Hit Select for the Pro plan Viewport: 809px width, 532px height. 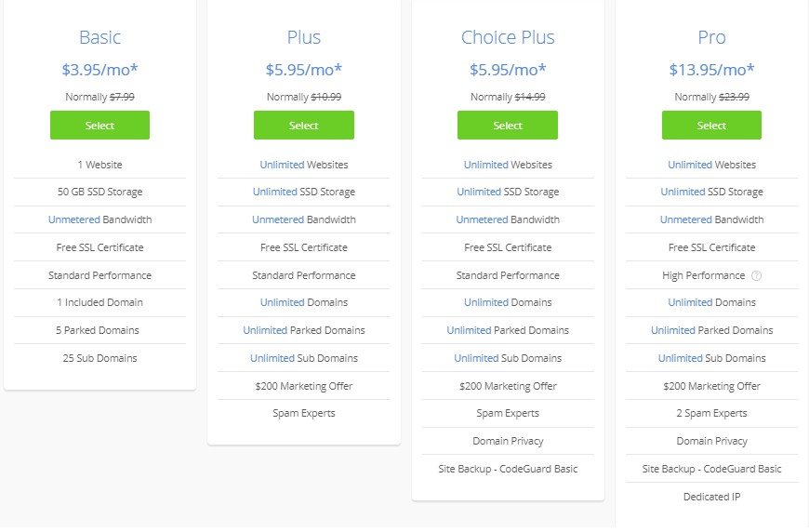pyautogui.click(x=711, y=126)
